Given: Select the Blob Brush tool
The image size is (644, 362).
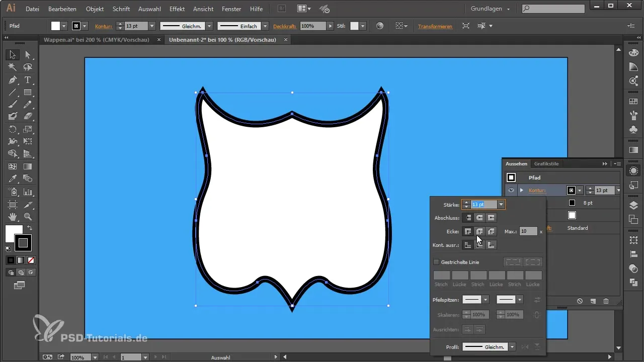Looking at the screenshot, I should pyautogui.click(x=13, y=116).
